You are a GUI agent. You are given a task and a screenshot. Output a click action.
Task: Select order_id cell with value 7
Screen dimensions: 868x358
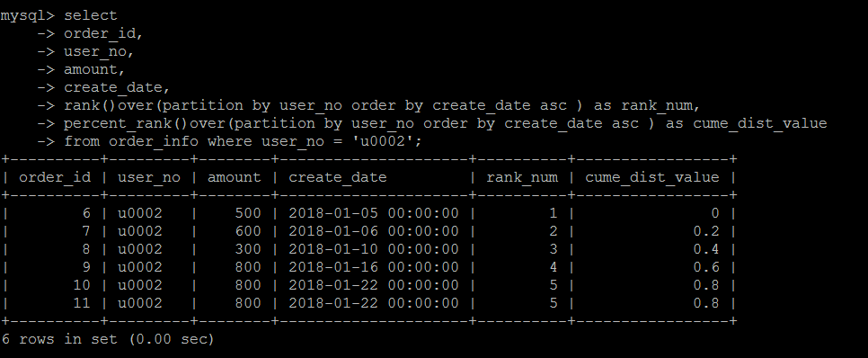85,231
